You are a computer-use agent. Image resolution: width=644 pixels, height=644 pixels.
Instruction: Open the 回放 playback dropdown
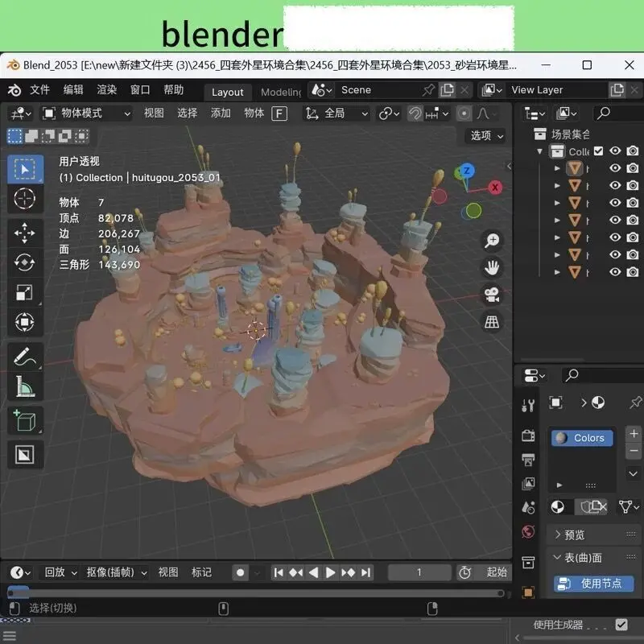[60, 572]
